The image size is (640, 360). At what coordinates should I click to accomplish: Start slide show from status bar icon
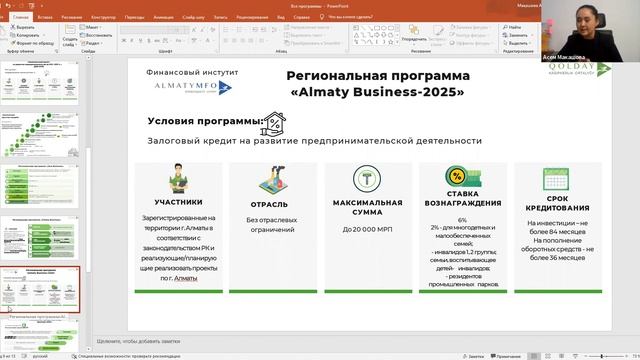pos(575,356)
